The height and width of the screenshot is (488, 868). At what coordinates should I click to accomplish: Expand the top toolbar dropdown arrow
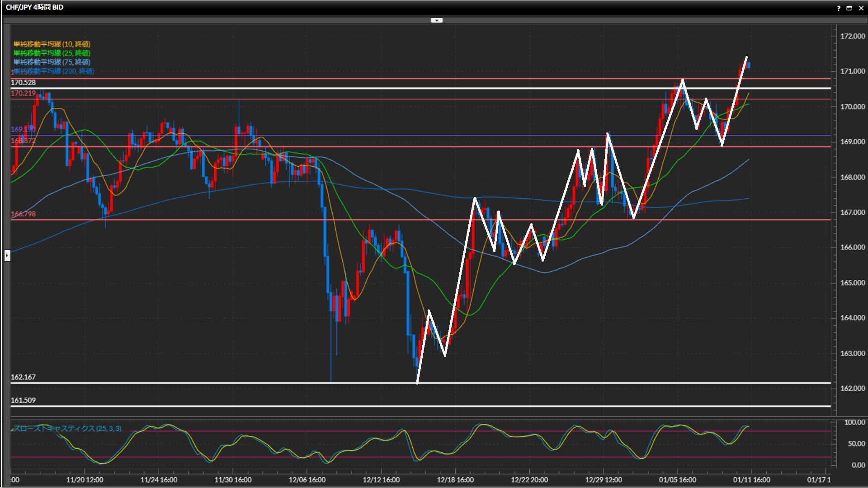(x=437, y=20)
